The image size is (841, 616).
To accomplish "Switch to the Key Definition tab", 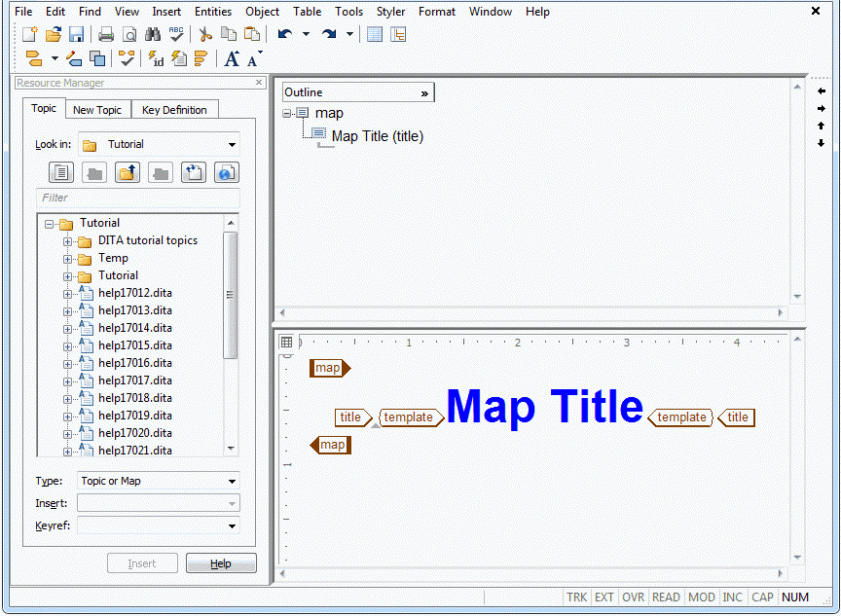I will click(174, 110).
